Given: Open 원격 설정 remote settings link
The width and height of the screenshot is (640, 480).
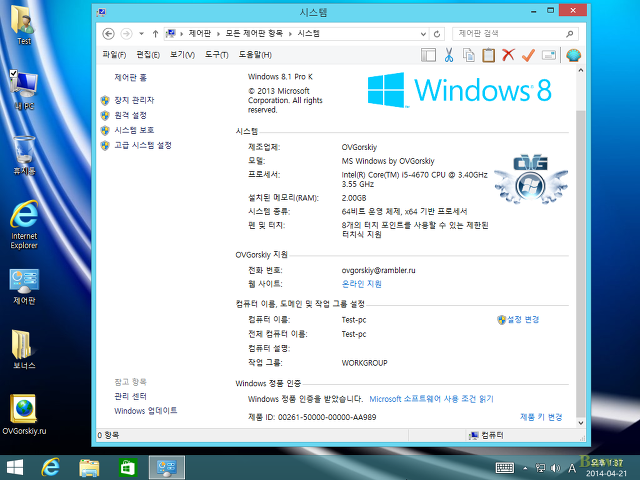Looking at the screenshot, I should [130, 115].
